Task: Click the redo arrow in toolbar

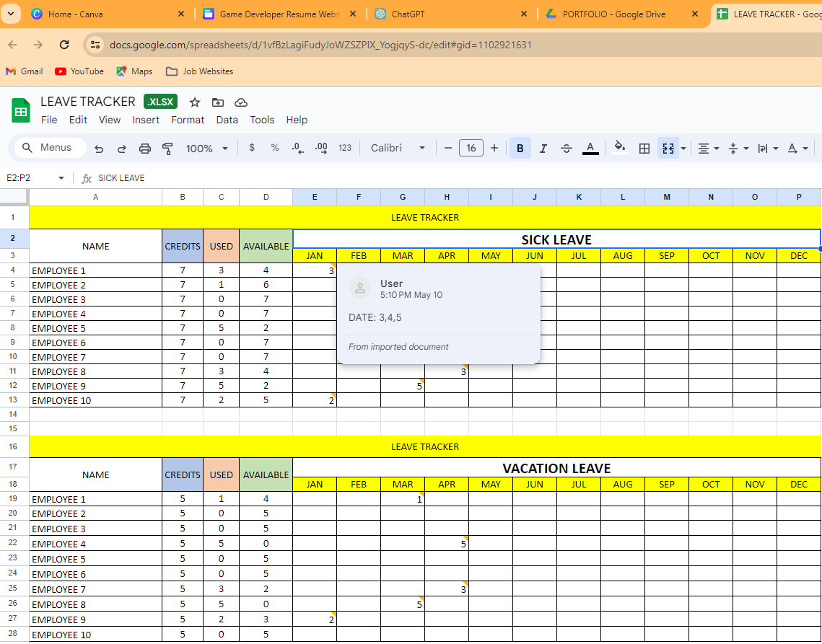Action: [122, 149]
